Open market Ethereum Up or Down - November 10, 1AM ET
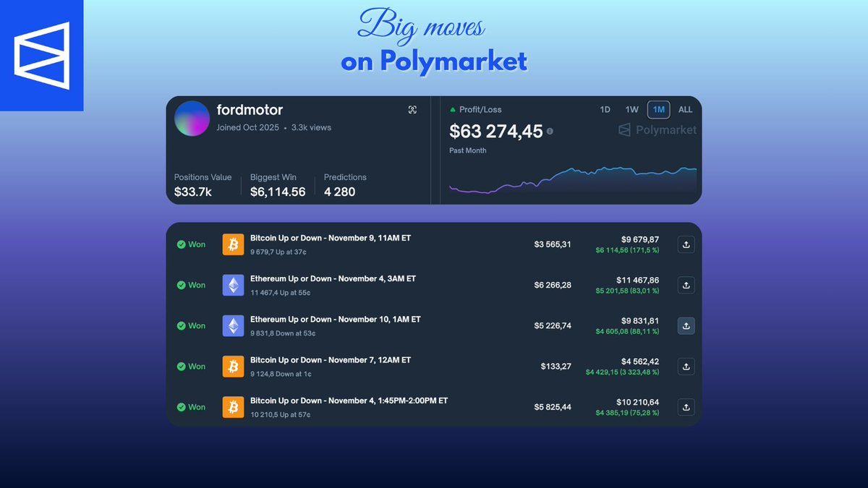Screen dimensions: 868x488 click(336, 319)
